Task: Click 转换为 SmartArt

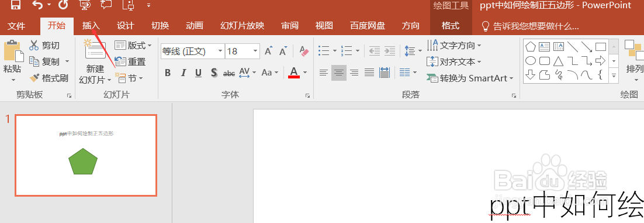Action: tap(470, 78)
